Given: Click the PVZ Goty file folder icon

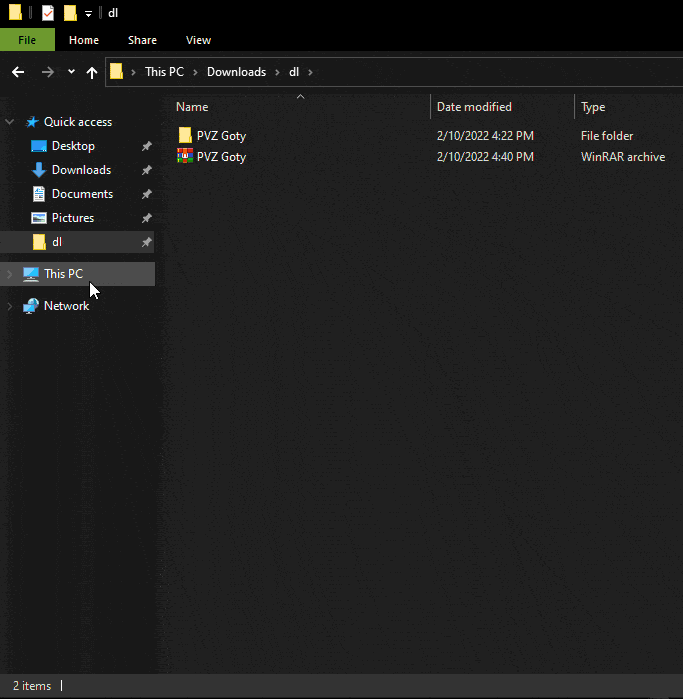Looking at the screenshot, I should (x=185, y=135).
